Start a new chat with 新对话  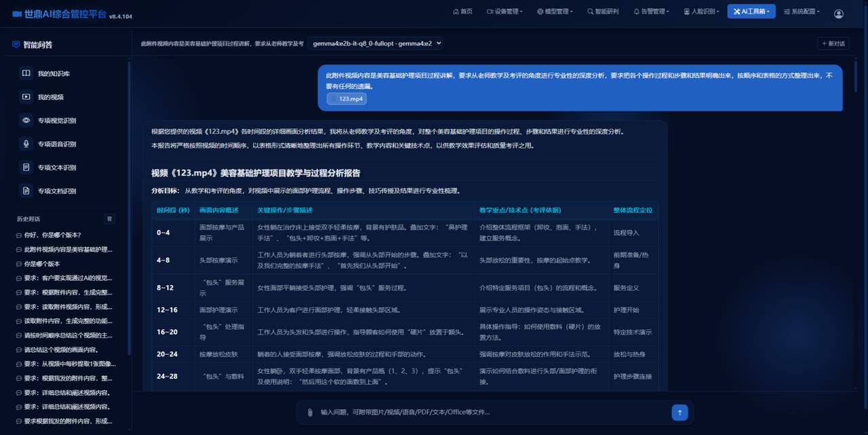[833, 43]
